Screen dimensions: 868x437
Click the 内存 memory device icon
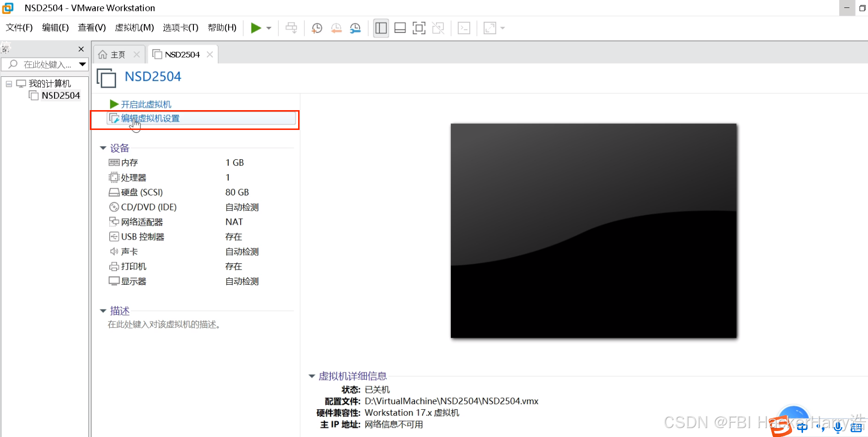coord(114,163)
